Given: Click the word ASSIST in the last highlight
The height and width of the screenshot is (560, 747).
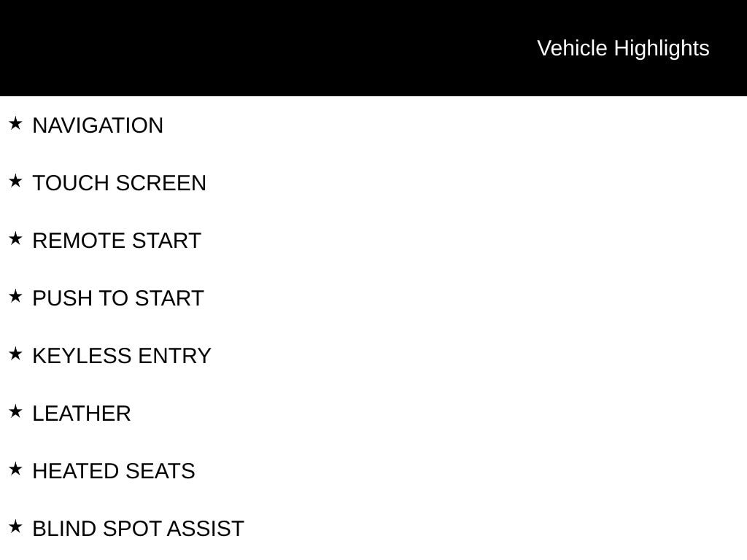Looking at the screenshot, I should point(205,529).
